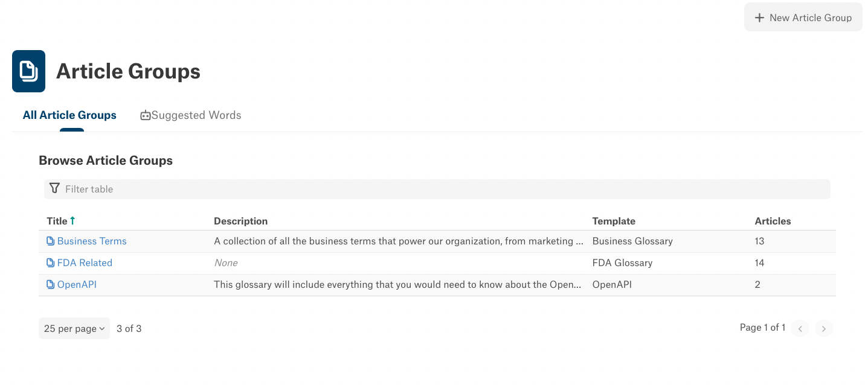Sort by the Template column header

coord(614,221)
